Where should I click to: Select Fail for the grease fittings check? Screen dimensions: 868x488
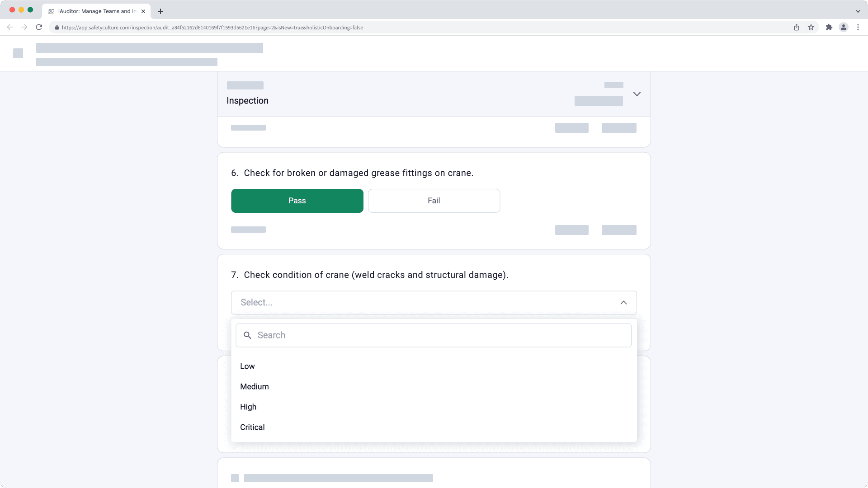(434, 201)
